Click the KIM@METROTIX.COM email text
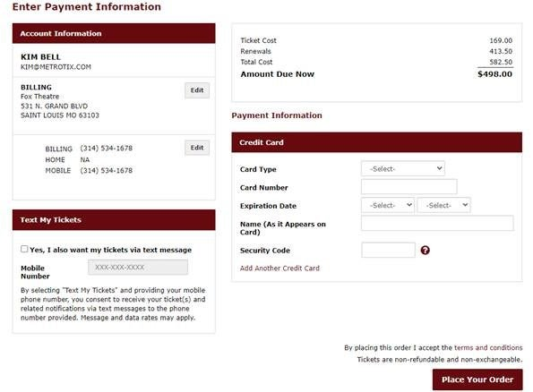Image resolution: width=533 pixels, height=392 pixels. (56, 67)
